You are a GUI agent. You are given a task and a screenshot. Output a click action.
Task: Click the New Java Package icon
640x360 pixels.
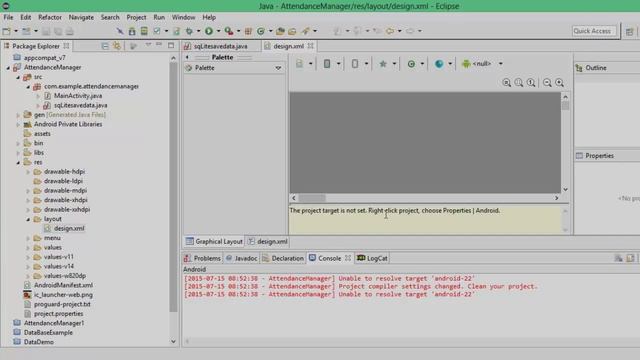[x=248, y=31]
